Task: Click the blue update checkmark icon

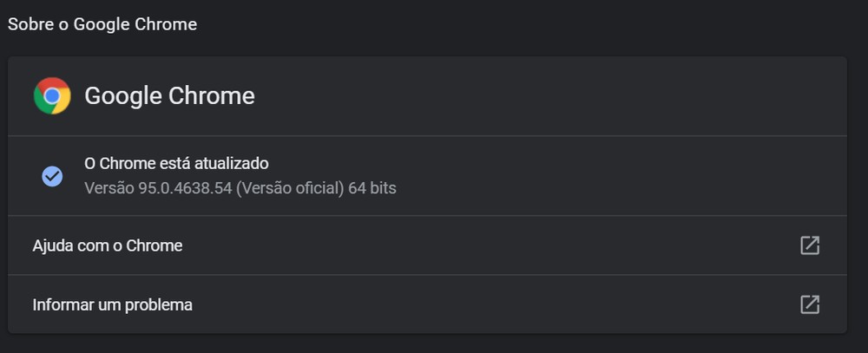Action: [x=52, y=176]
